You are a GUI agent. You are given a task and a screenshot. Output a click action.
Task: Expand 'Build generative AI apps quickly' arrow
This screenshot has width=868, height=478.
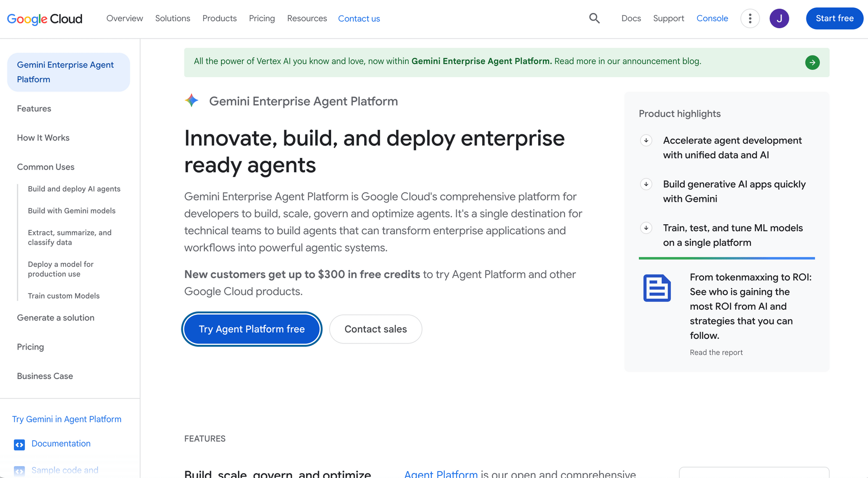click(x=646, y=184)
